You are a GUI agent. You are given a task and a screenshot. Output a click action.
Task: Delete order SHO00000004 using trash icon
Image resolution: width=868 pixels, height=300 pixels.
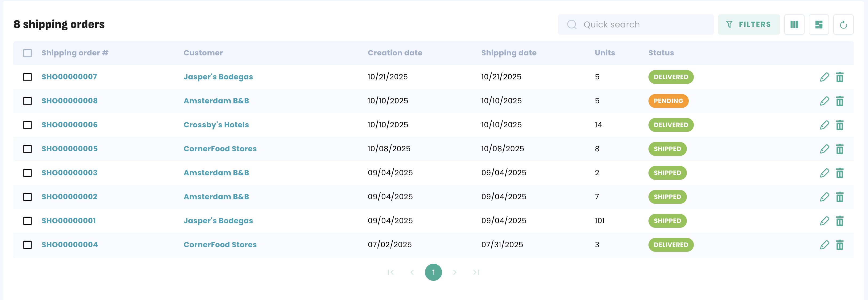coord(839,245)
